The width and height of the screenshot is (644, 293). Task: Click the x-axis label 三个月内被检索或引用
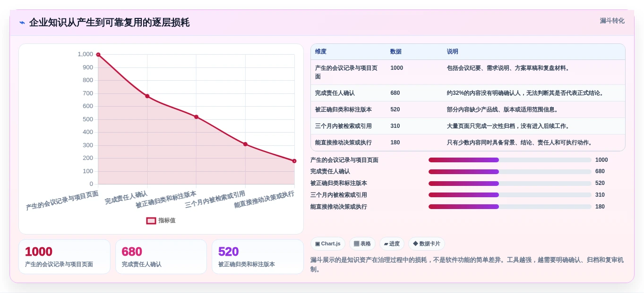[x=215, y=200]
